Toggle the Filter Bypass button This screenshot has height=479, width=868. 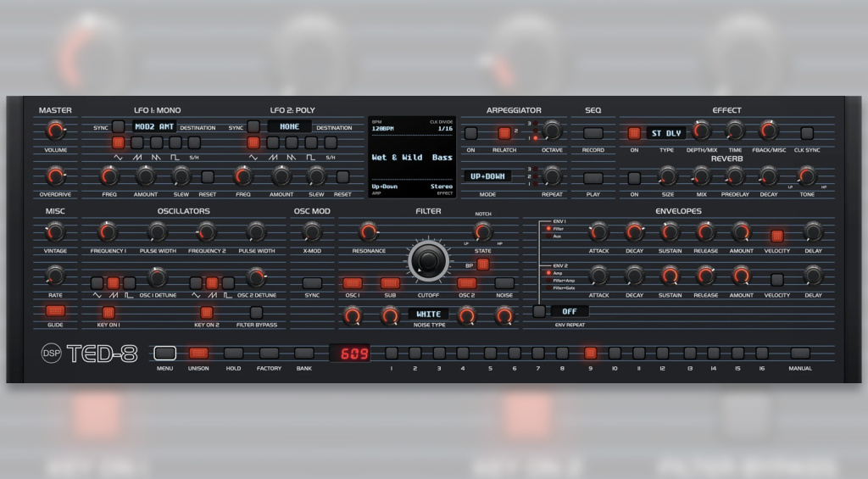[x=256, y=312]
